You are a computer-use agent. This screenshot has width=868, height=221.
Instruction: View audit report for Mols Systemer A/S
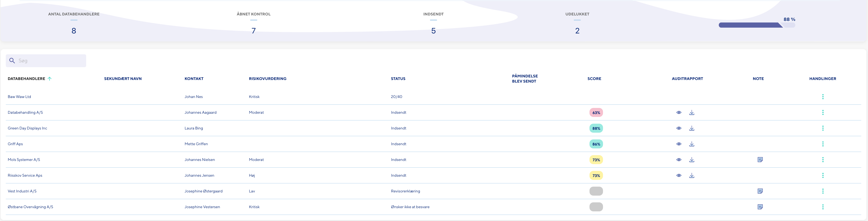click(679, 160)
